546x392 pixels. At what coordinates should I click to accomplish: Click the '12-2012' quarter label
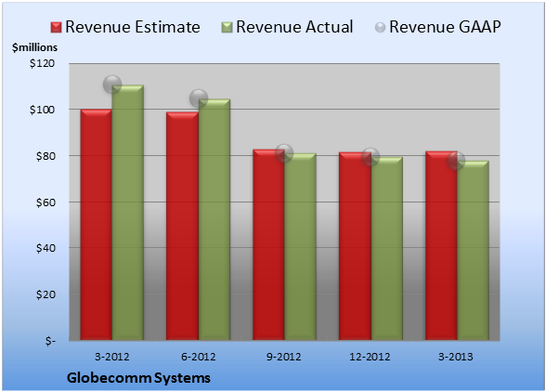pos(370,357)
